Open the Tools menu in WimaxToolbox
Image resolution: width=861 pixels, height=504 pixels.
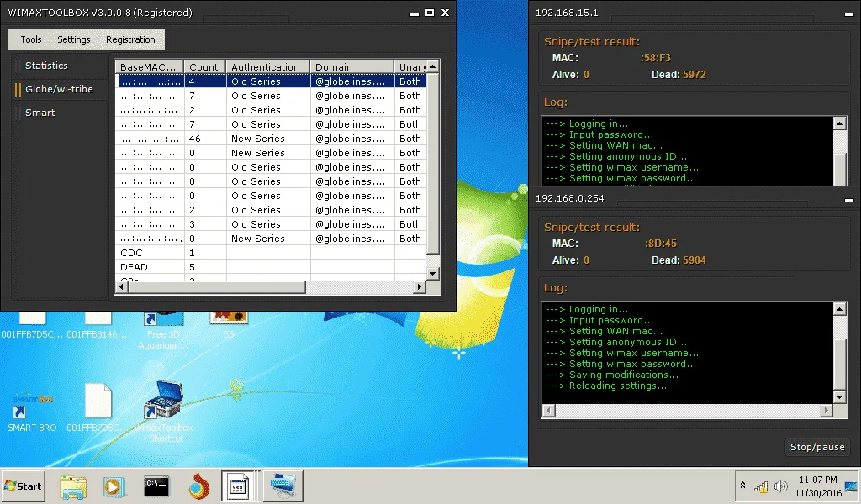point(31,39)
